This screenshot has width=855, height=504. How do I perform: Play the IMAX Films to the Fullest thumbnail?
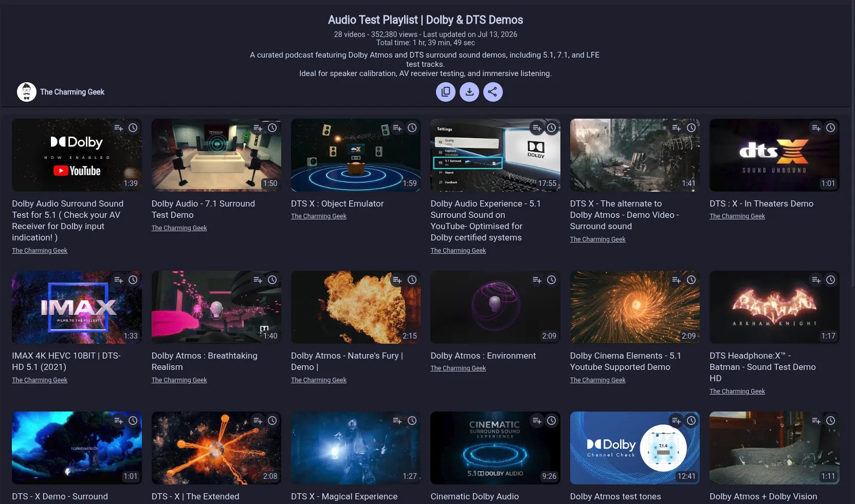[x=77, y=307]
